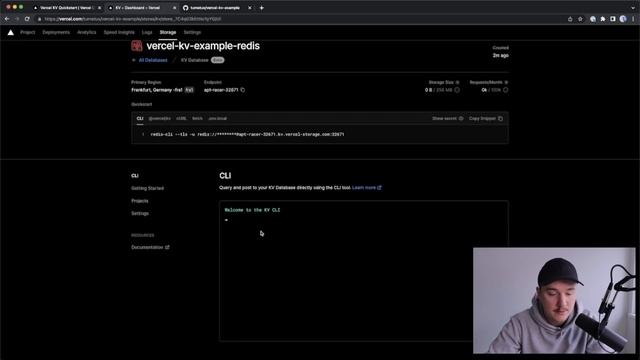Select the @vercel/kv quickstart tab
The width and height of the screenshot is (640, 360).
pos(160,118)
